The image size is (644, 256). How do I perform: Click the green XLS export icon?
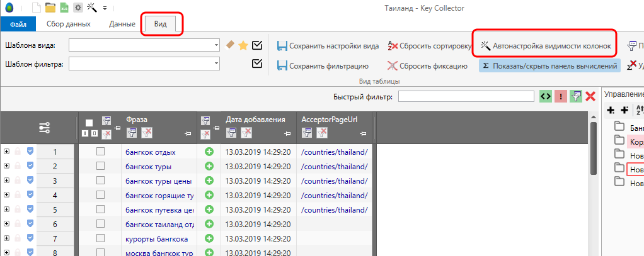pyautogui.click(x=64, y=8)
